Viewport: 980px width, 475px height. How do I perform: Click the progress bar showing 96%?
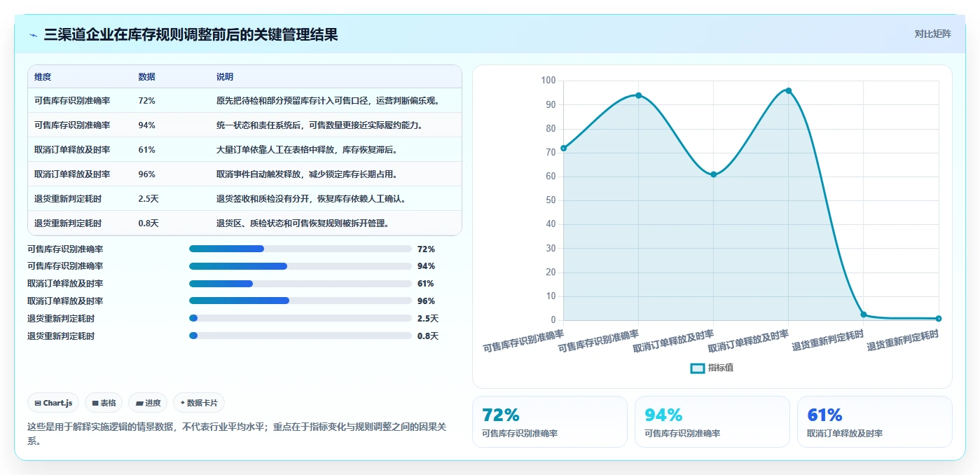301,301
